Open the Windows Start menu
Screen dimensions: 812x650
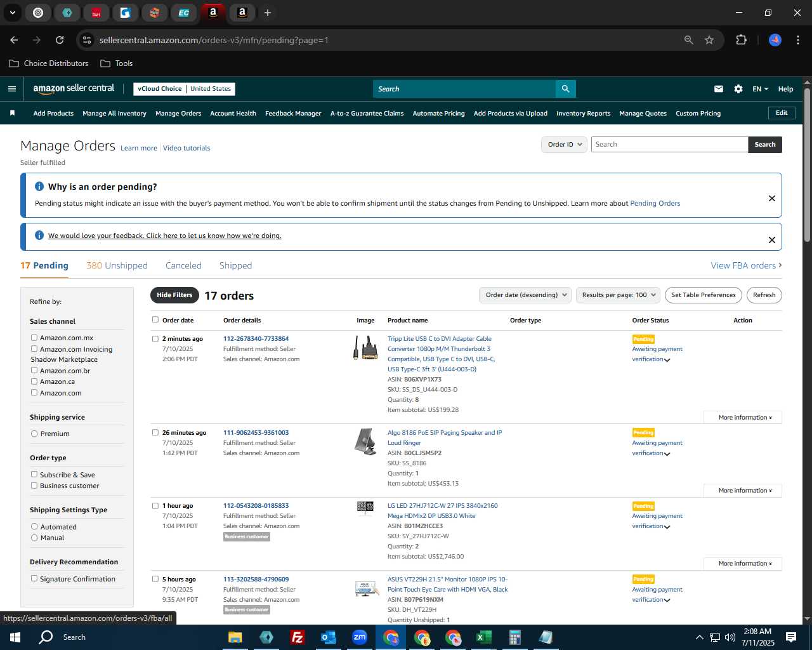(x=15, y=637)
